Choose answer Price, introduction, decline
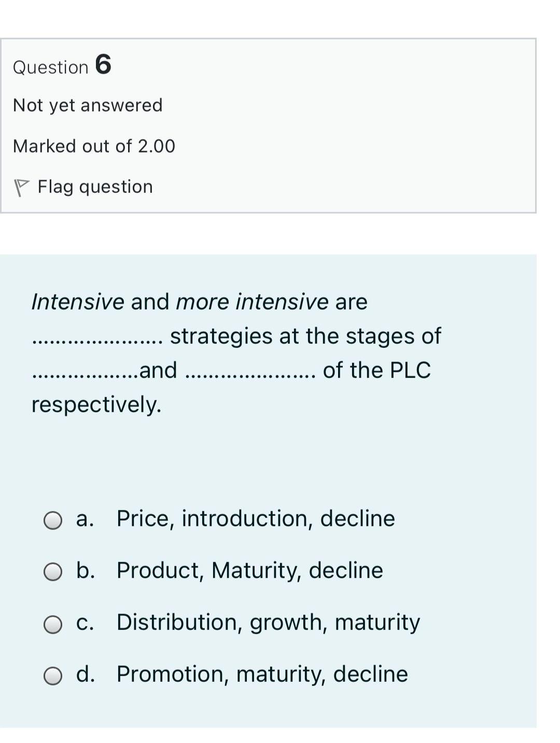560x743 pixels. (x=255, y=518)
